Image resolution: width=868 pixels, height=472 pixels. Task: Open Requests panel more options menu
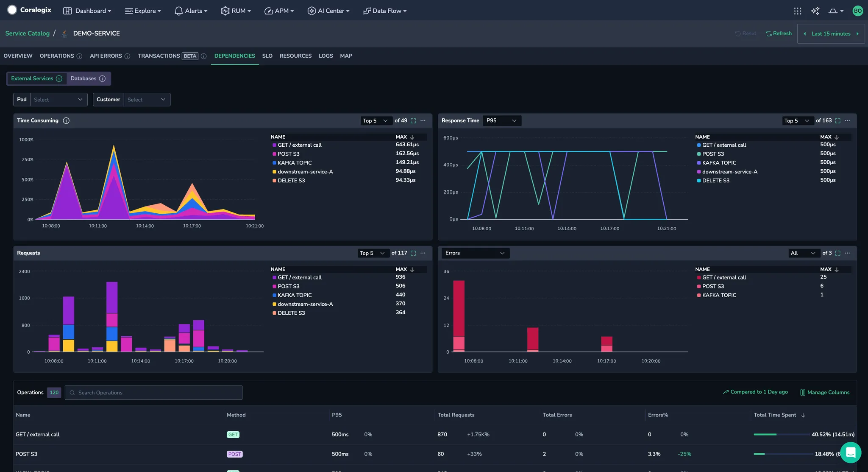coord(423,253)
